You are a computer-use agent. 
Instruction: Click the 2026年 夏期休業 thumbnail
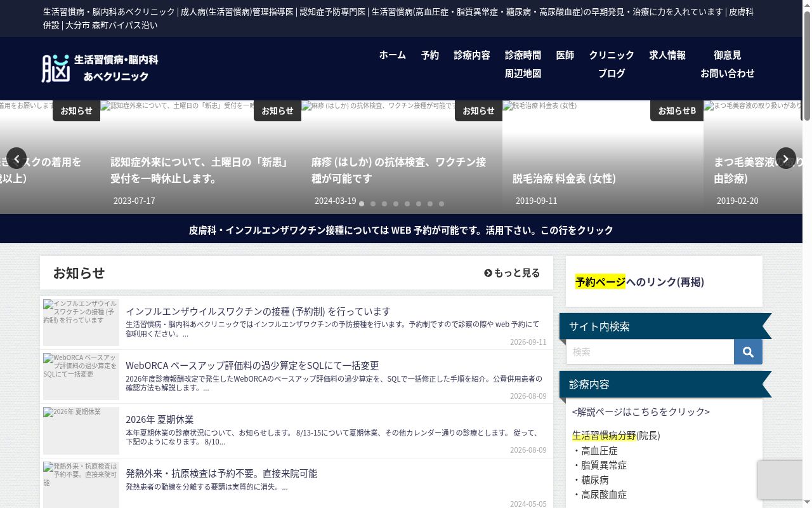pos(81,431)
